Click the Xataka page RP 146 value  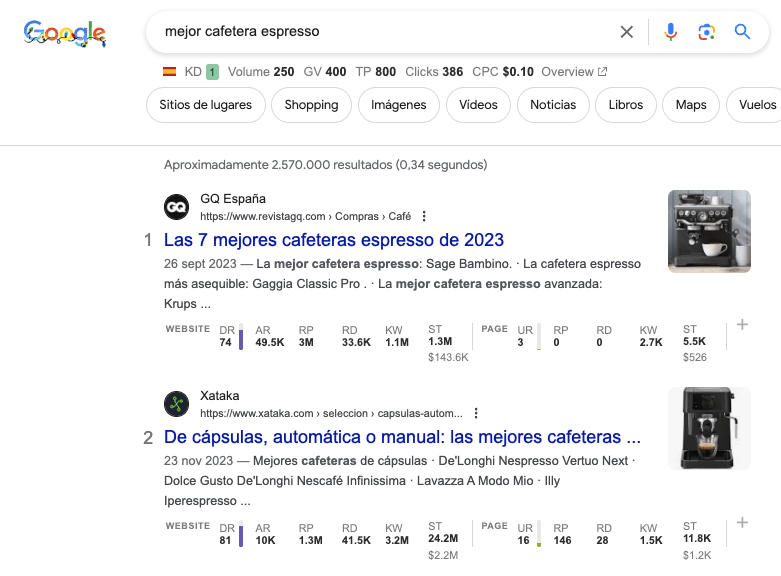(x=562, y=540)
